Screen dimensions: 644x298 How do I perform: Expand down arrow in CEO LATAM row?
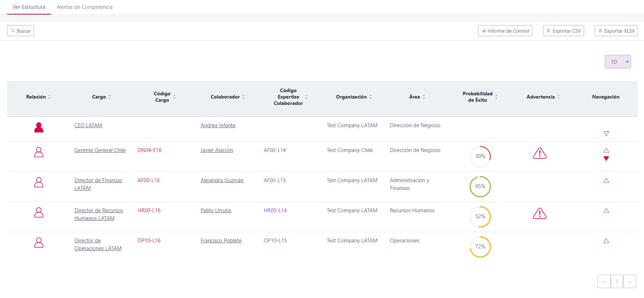click(x=606, y=134)
